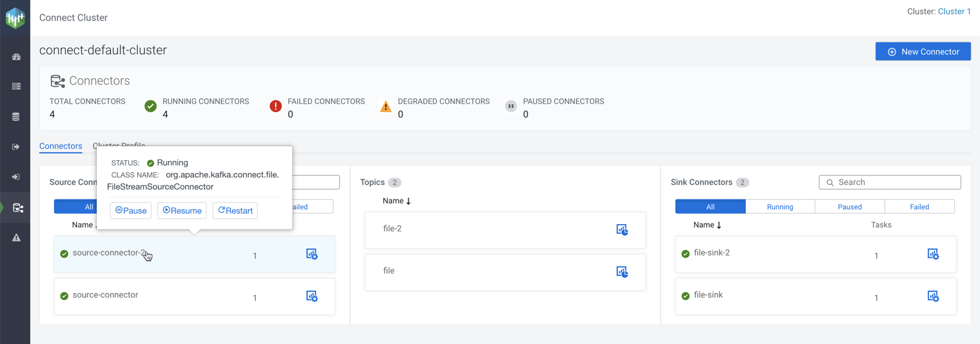
Task: Filter sink connectors by Failed
Action: (920, 207)
